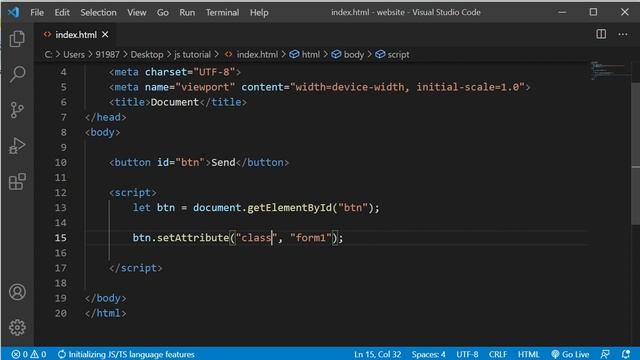Click the Send button text on line 10

[223, 162]
